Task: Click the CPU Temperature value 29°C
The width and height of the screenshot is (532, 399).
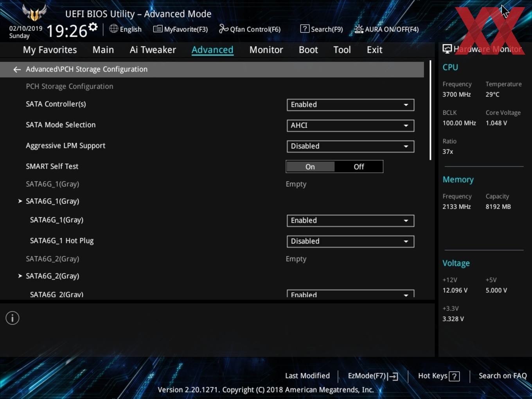Action: [492, 94]
